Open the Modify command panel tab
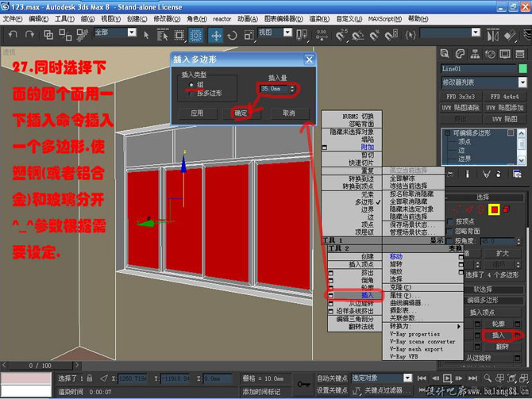Image resolution: width=532 pixels, height=399 pixels. click(460, 54)
